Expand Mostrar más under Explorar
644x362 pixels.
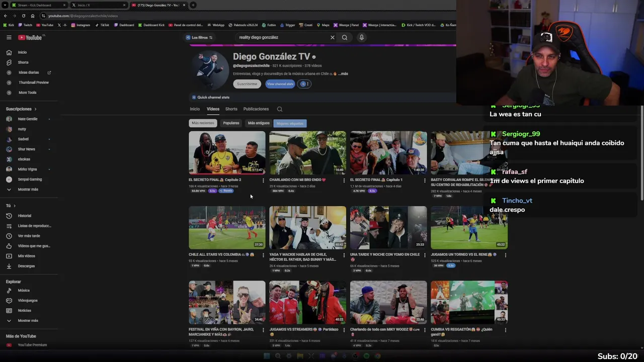(28, 320)
